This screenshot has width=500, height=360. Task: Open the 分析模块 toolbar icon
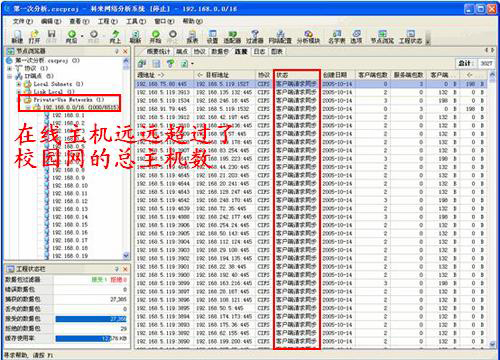[308, 37]
